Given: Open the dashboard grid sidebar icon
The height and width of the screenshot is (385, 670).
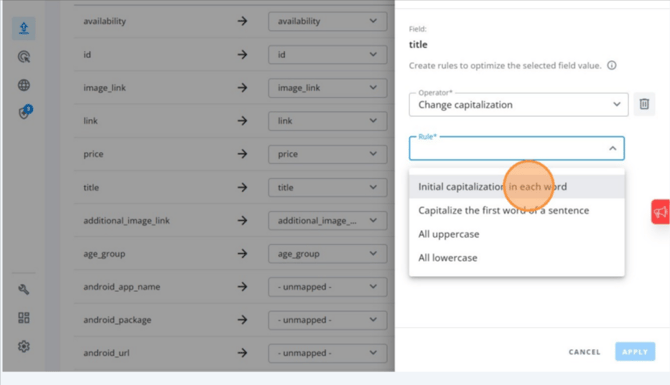Looking at the screenshot, I should (24, 317).
